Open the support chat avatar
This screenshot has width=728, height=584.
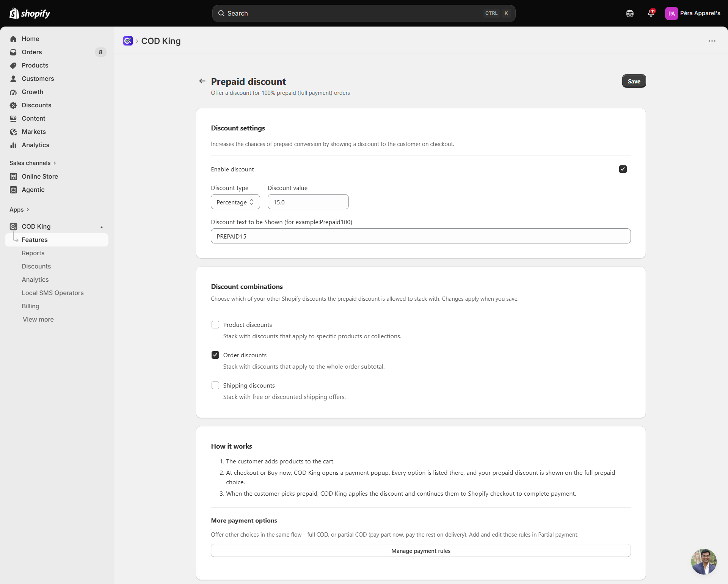coord(704,562)
